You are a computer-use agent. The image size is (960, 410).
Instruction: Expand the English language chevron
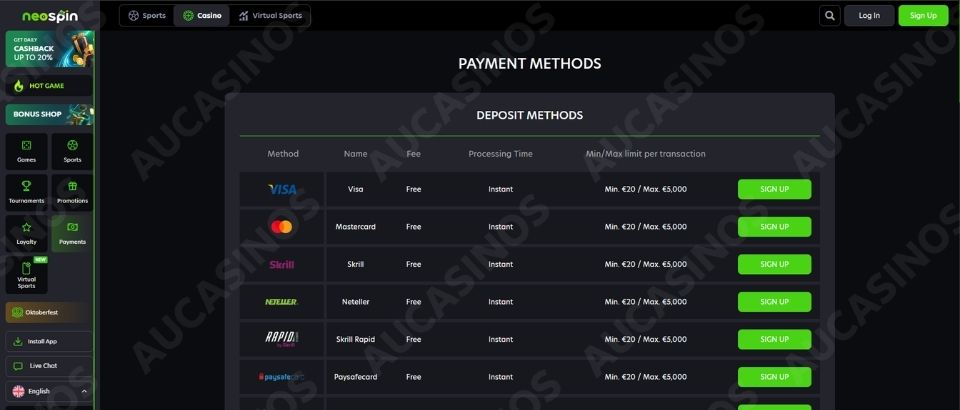(84, 392)
